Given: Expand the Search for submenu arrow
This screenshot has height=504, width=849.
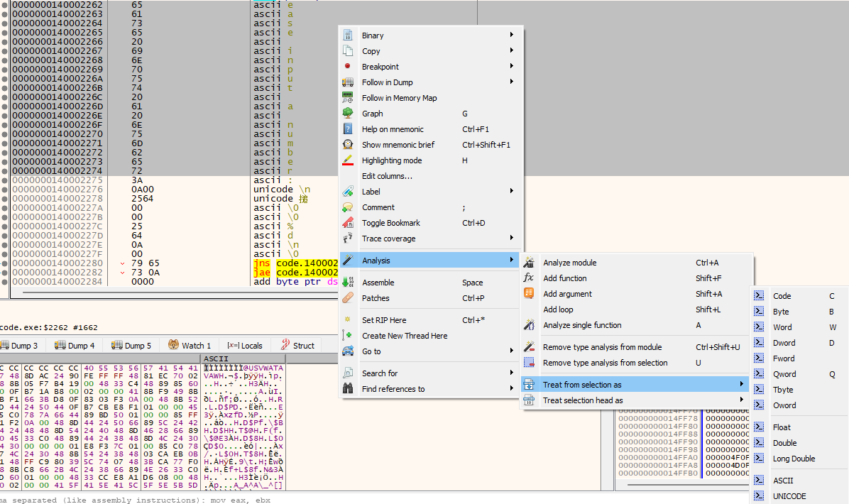Looking at the screenshot, I should point(512,373).
